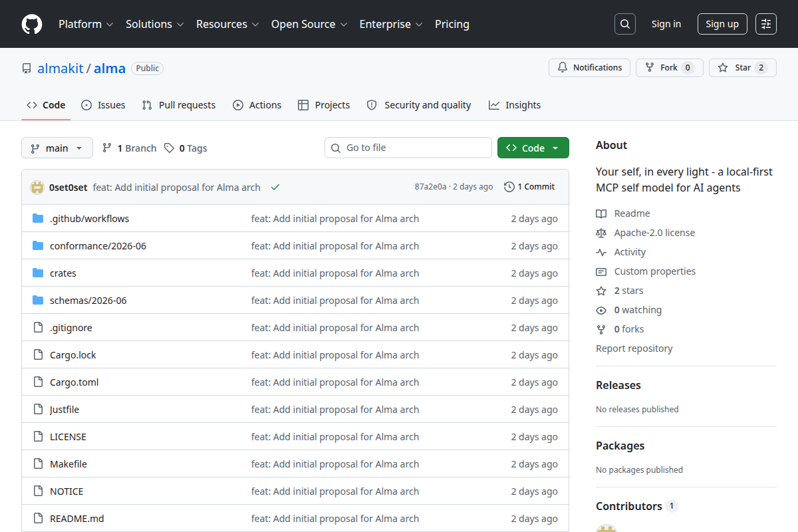Switch to the Pull requests tab
This screenshot has width=798, height=532.
pyautogui.click(x=179, y=105)
